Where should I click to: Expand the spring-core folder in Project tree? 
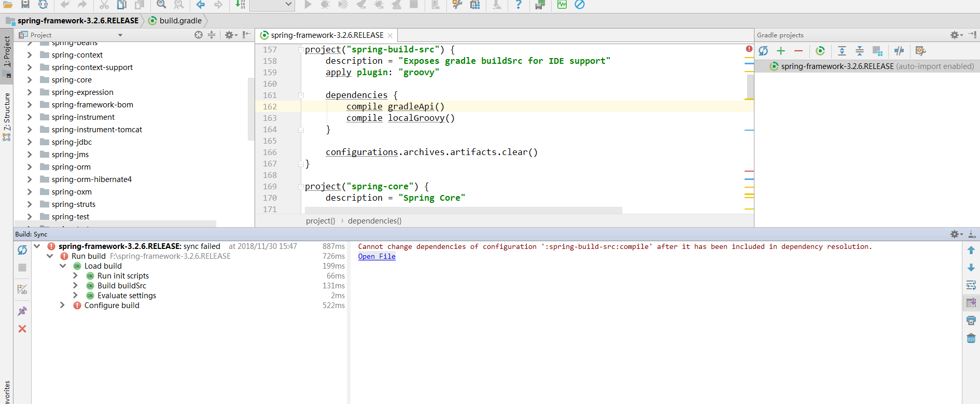(30, 80)
